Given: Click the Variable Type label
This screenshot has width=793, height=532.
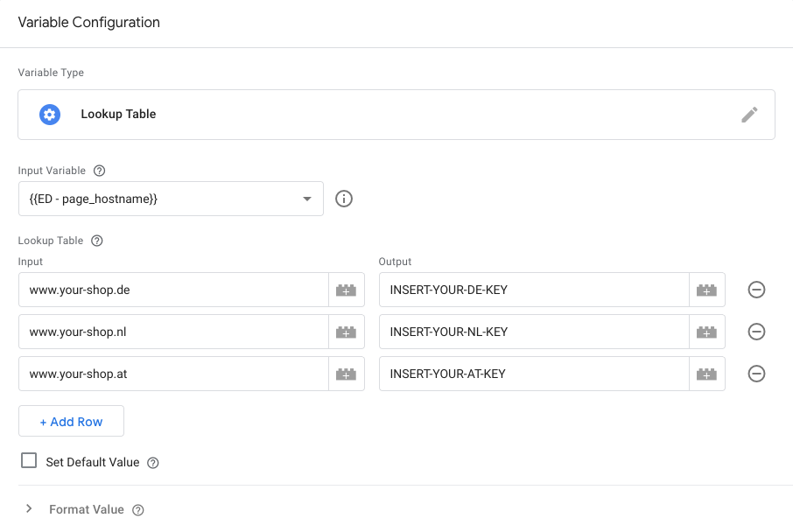Looking at the screenshot, I should pos(51,73).
